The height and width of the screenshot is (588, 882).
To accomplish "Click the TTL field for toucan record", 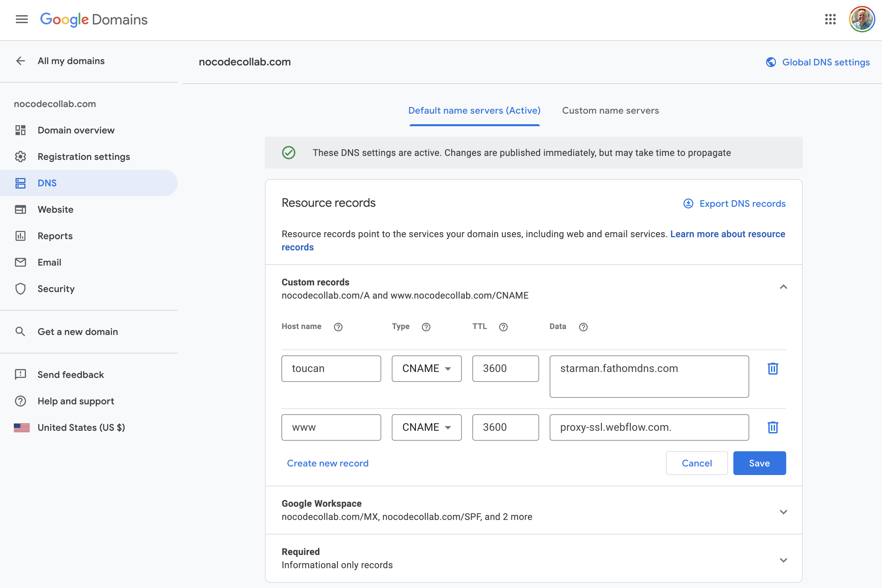I will pyautogui.click(x=505, y=369).
